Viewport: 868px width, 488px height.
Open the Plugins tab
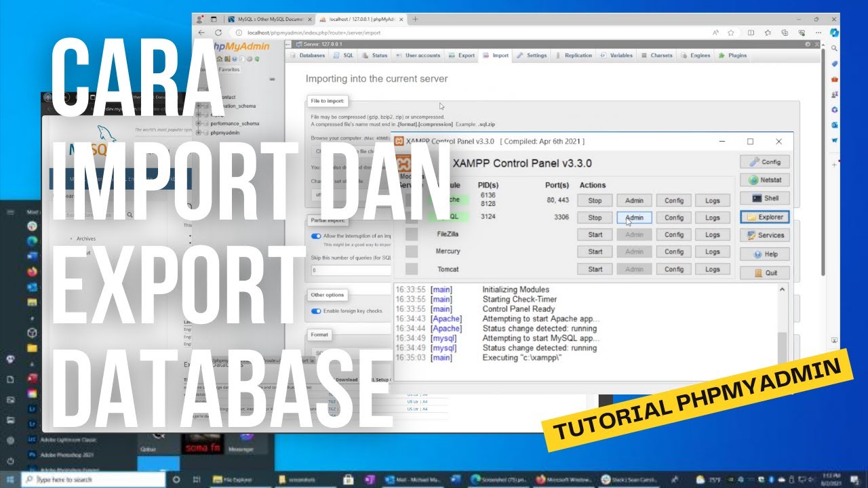point(732,56)
